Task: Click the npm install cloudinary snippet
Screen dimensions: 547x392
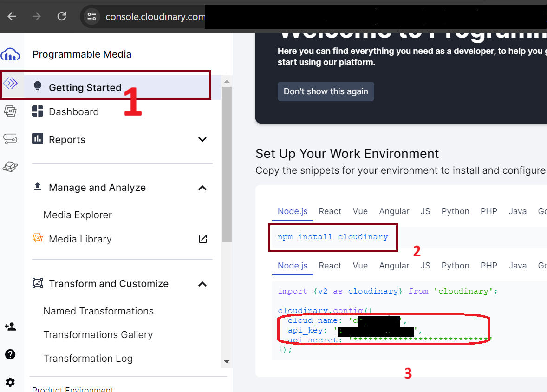Action: 333,237
